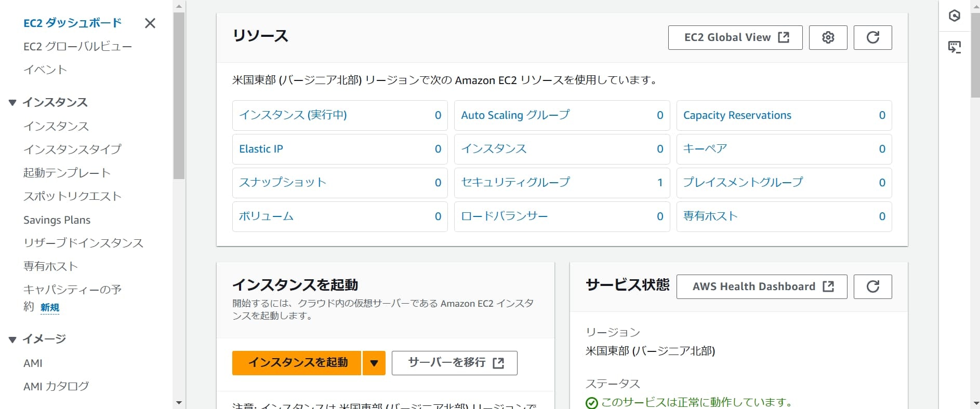Open launch instance dropdown arrow
980x409 pixels.
(374, 363)
